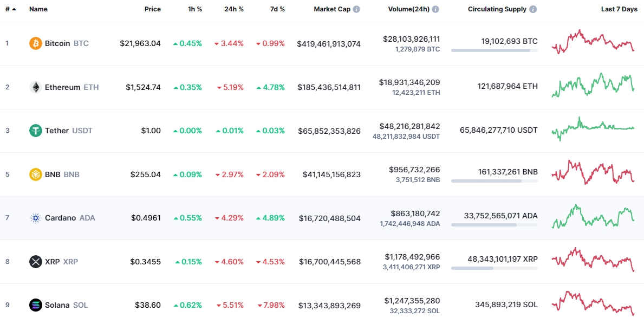644x324 pixels.
Task: Click the Solana coin logo
Action: (36, 305)
